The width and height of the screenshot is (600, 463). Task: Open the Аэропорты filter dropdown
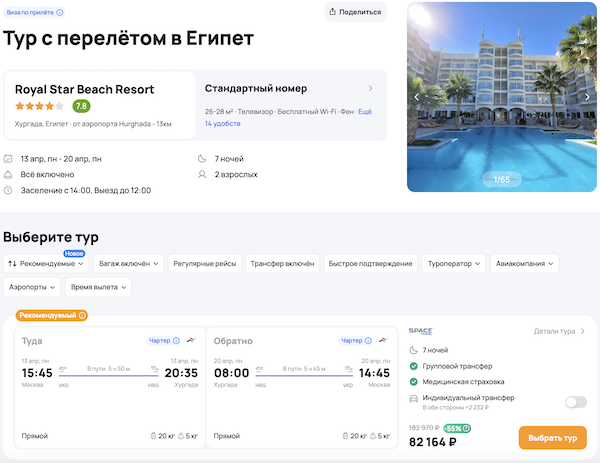32,288
